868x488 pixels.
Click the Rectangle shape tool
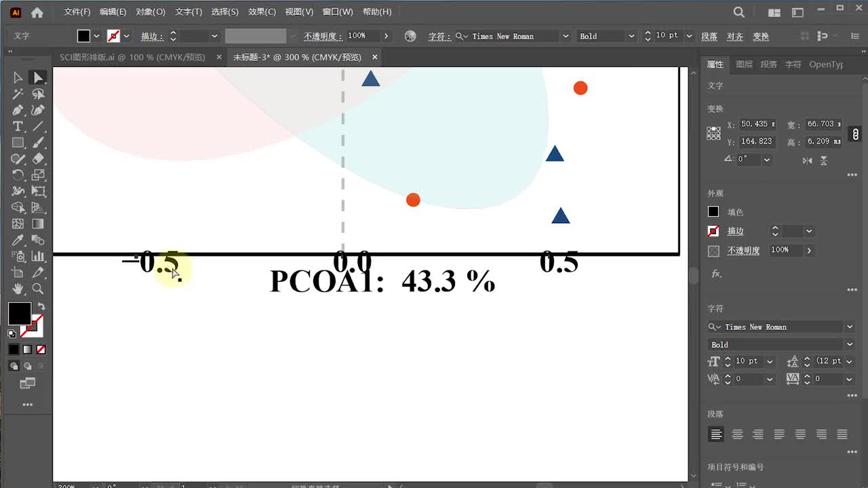pos(18,143)
